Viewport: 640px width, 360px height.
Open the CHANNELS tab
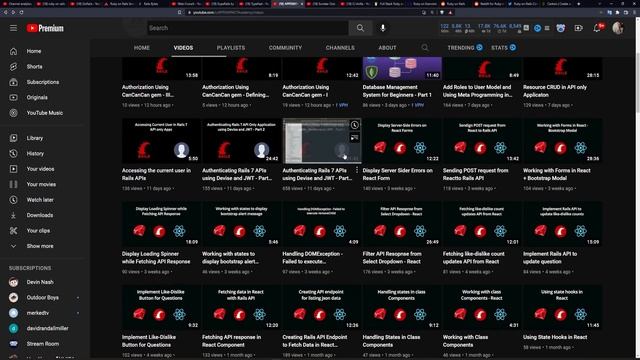point(340,48)
